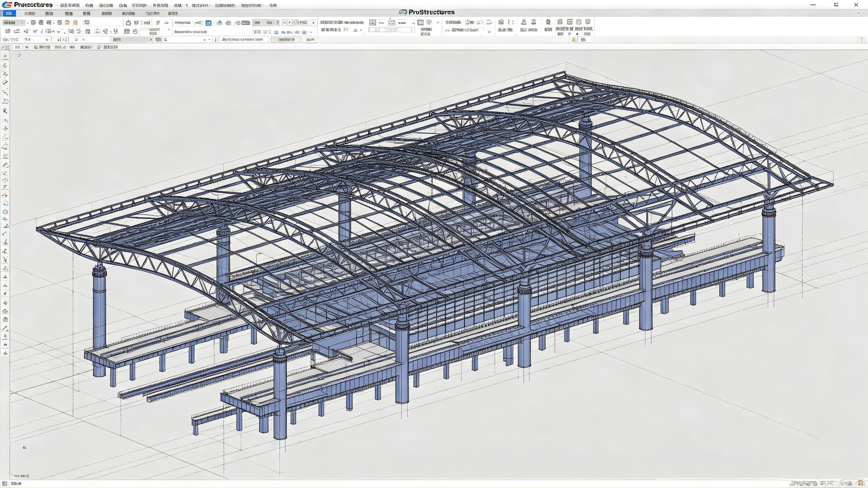Viewport: 868px width, 488px height.
Task: Select the yellow slanted pencil icon in top toolbar
Action: (158, 23)
